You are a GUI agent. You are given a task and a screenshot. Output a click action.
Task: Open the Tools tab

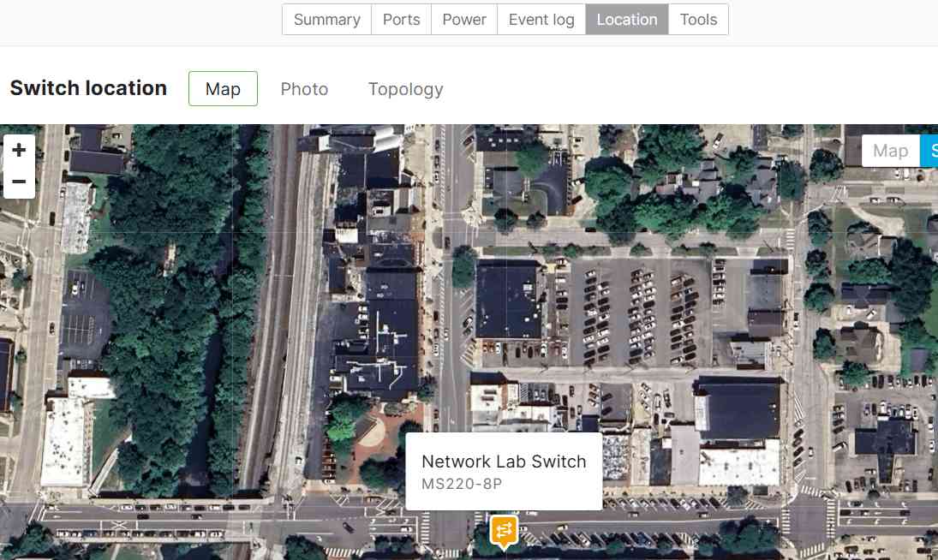698,20
